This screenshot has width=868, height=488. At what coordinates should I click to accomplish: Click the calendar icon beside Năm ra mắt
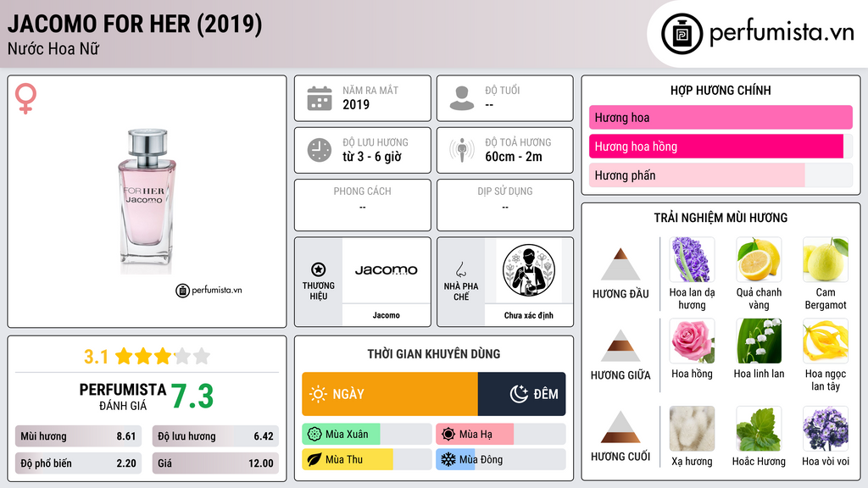[x=320, y=98]
